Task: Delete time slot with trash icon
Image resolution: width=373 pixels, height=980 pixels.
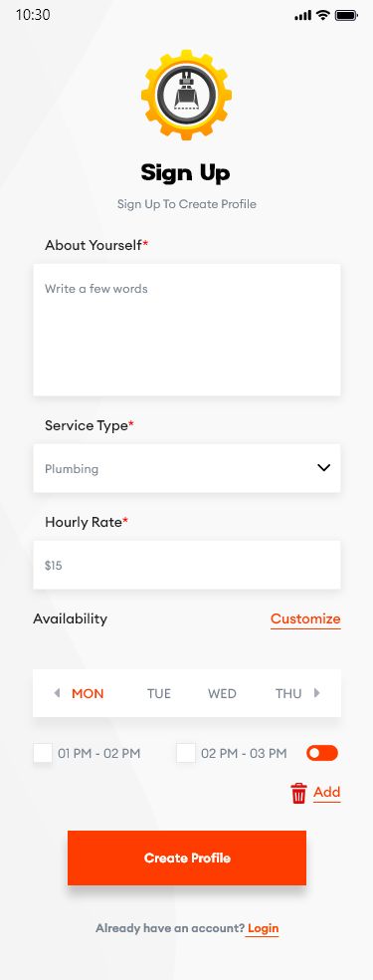Action: coord(298,793)
